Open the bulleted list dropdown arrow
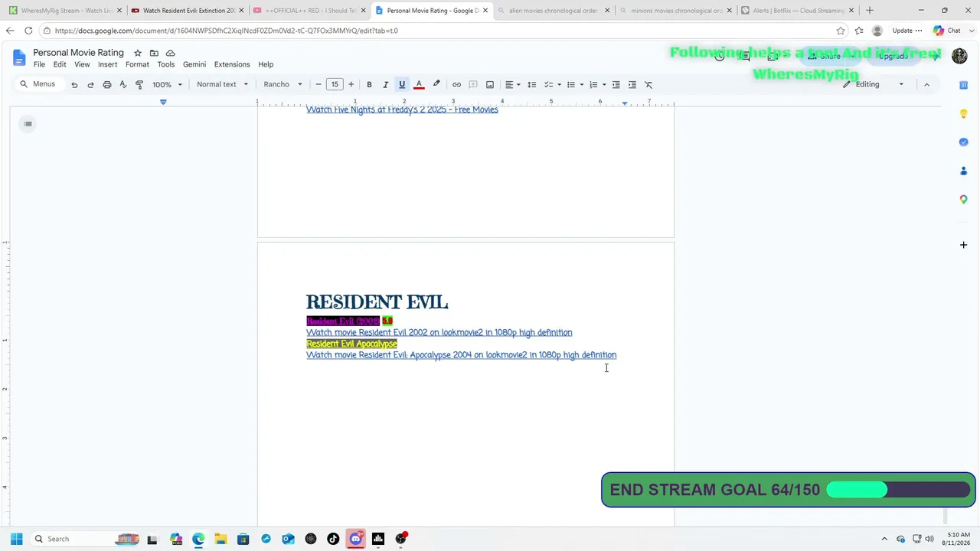This screenshot has height=551, width=980. pyautogui.click(x=582, y=84)
